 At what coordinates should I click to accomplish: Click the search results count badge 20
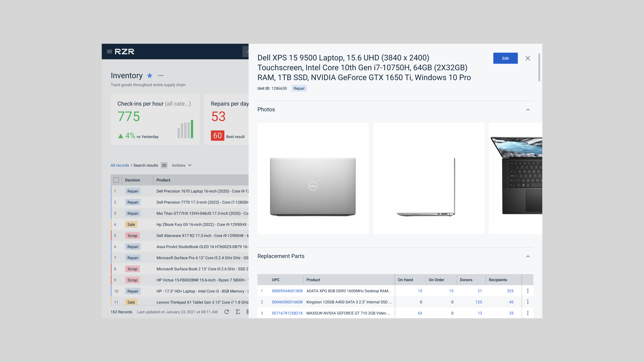(164, 165)
